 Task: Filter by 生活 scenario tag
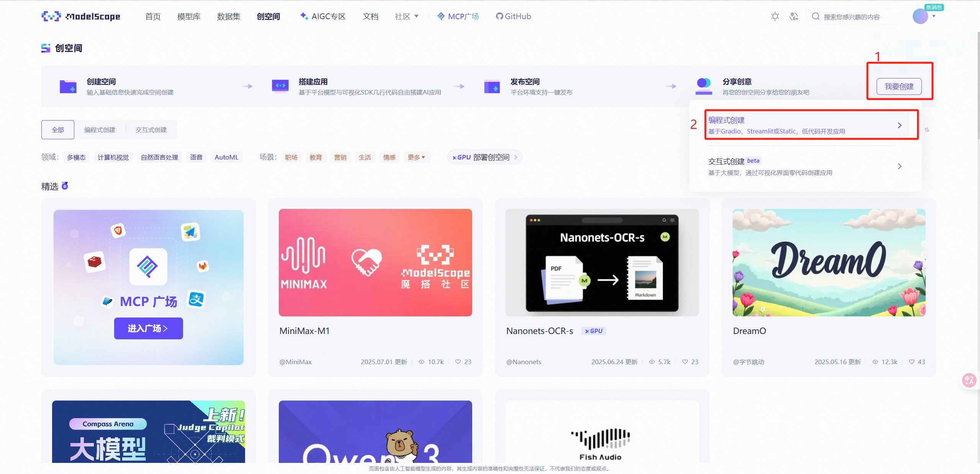(365, 157)
